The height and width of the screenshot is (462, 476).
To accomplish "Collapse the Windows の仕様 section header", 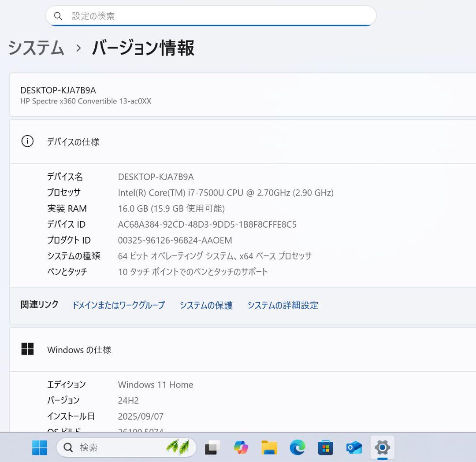I will click(242, 349).
